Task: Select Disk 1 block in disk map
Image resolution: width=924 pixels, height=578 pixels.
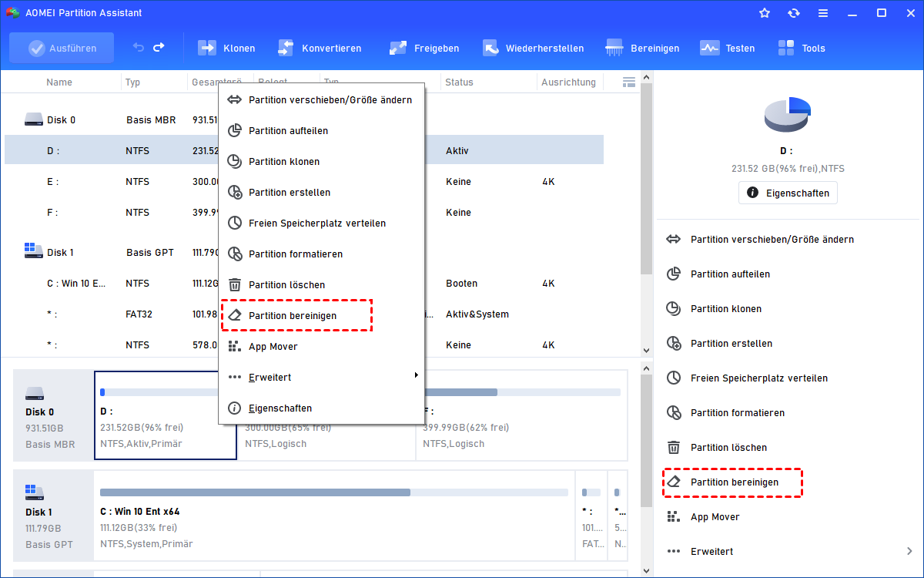Action: [52, 516]
